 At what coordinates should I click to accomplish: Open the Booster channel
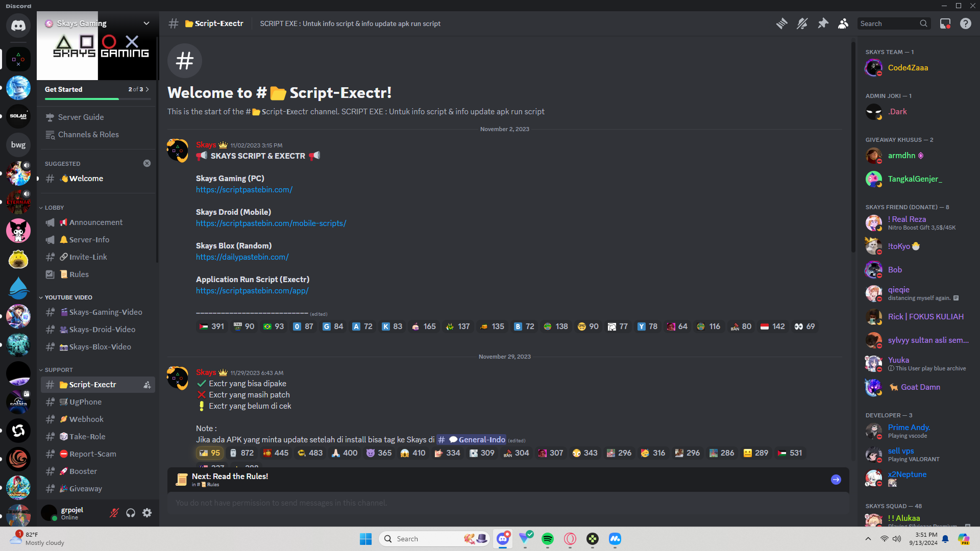(97, 471)
